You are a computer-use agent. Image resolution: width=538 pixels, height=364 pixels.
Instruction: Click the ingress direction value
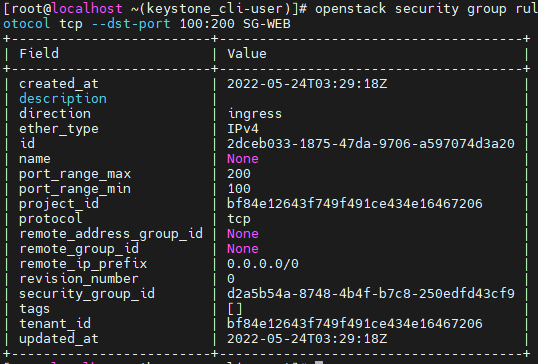pos(255,114)
